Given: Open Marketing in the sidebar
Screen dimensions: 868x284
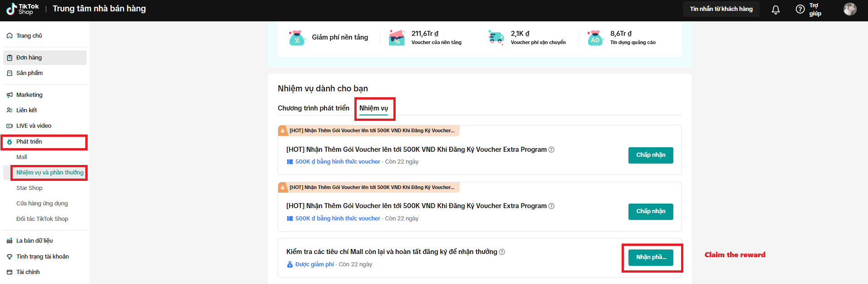Looking at the screenshot, I should 29,95.
